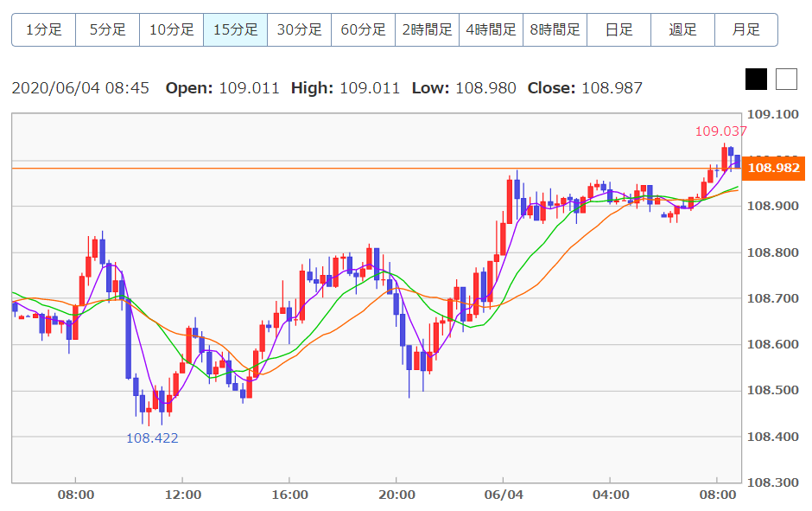Click the 06/04 date marker on the time axis
The width and height of the screenshot is (812, 511).
click(504, 495)
